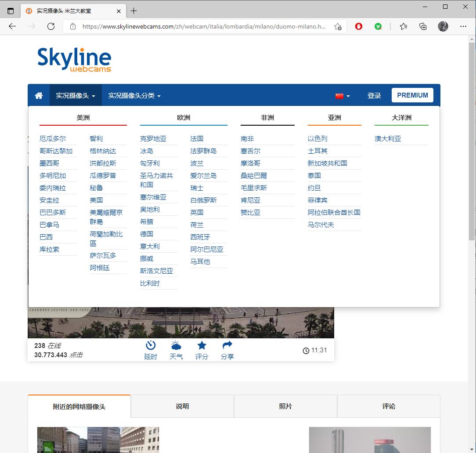Click the star rating (评分) icon

coord(202,347)
